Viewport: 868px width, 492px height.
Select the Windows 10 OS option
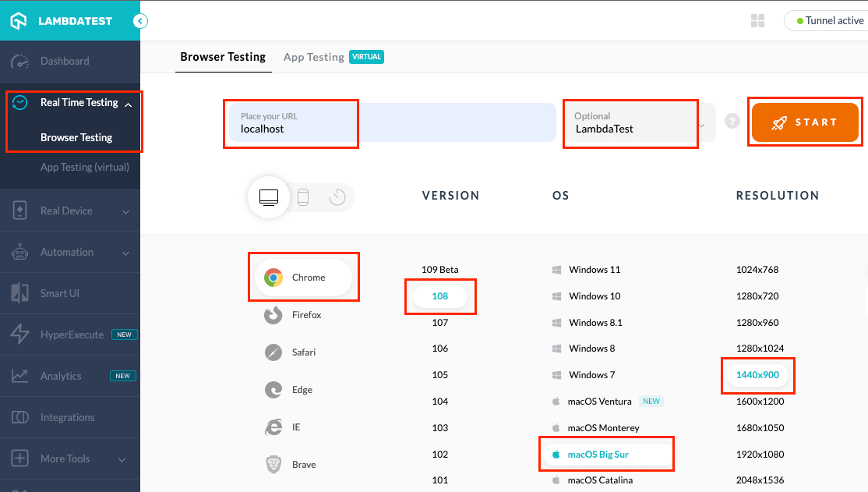(594, 296)
